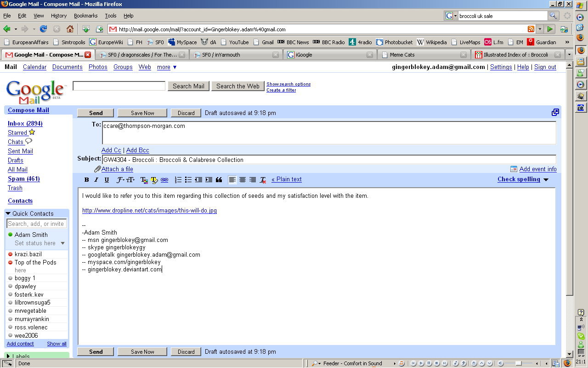Apply italic formatting in compose toolbar
Viewport: 588px width, 368px height.
(96, 180)
